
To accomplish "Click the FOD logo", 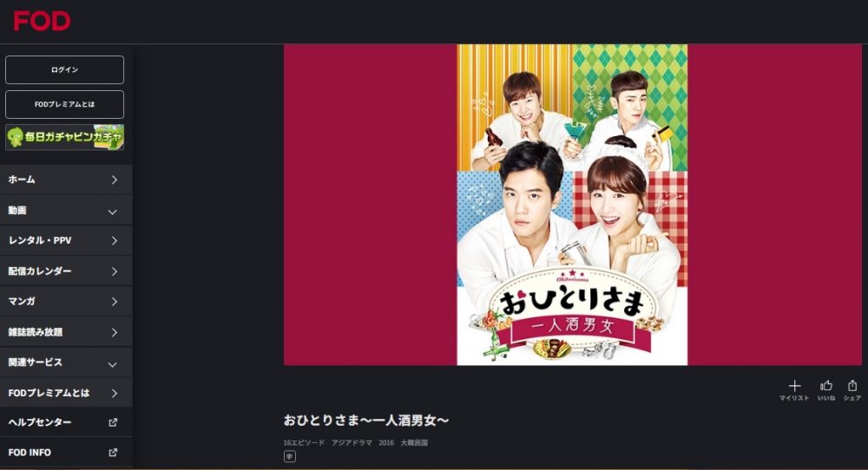I will click(x=42, y=22).
